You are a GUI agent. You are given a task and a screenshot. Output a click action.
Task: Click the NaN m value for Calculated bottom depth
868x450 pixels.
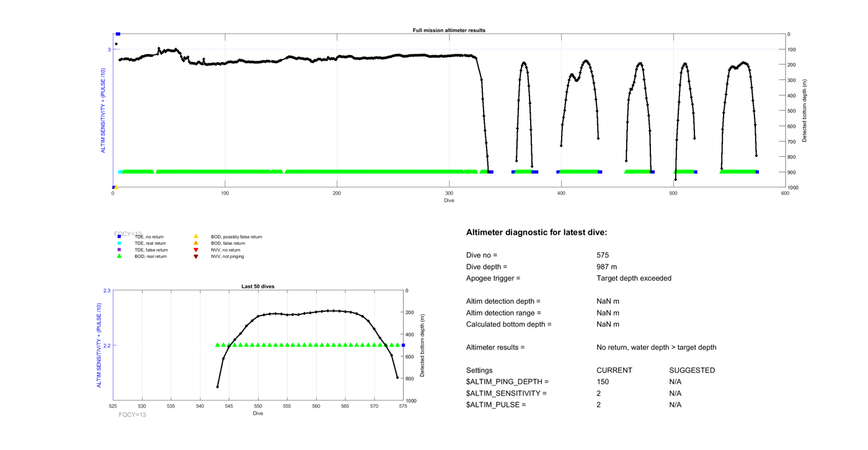(608, 324)
